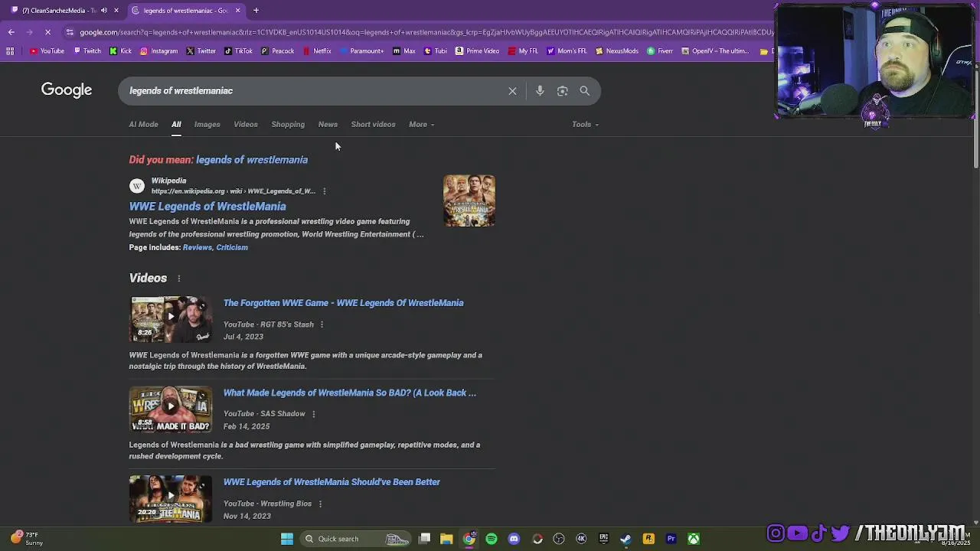The width and height of the screenshot is (980, 551).
Task: Open the Netflix bookmark
Action: pos(317,51)
